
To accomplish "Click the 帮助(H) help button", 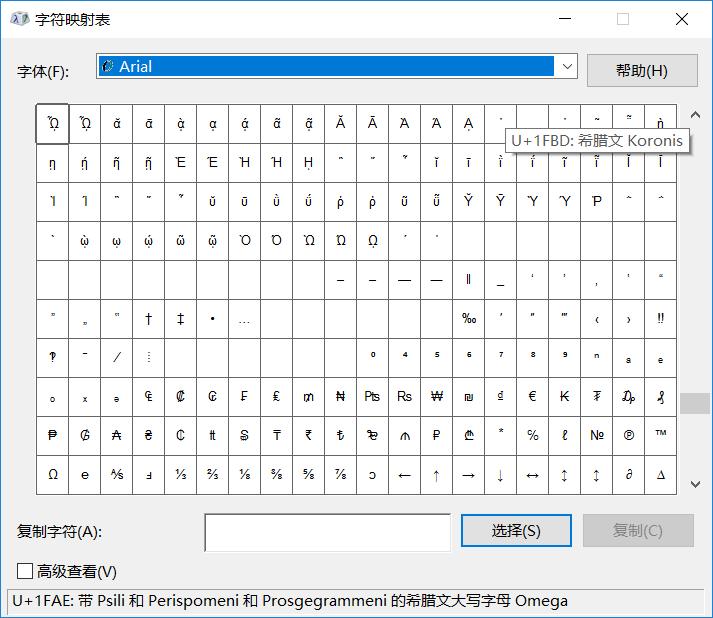I will tap(642, 70).
